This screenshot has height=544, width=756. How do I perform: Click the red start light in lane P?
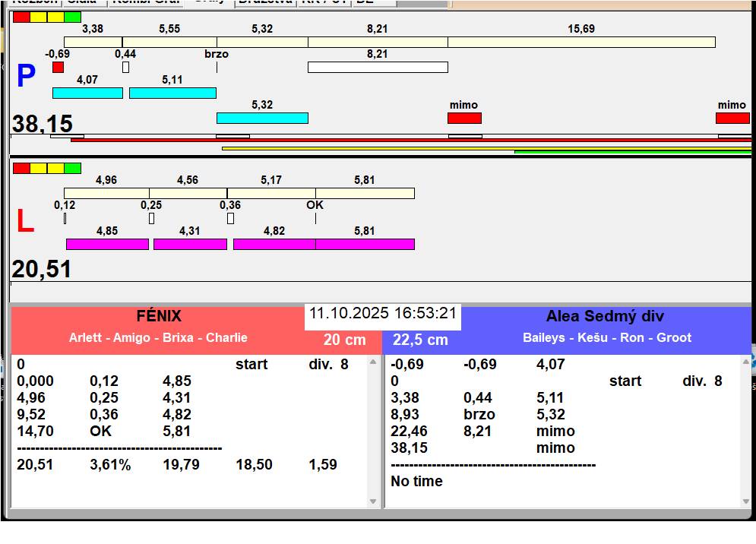click(x=21, y=17)
